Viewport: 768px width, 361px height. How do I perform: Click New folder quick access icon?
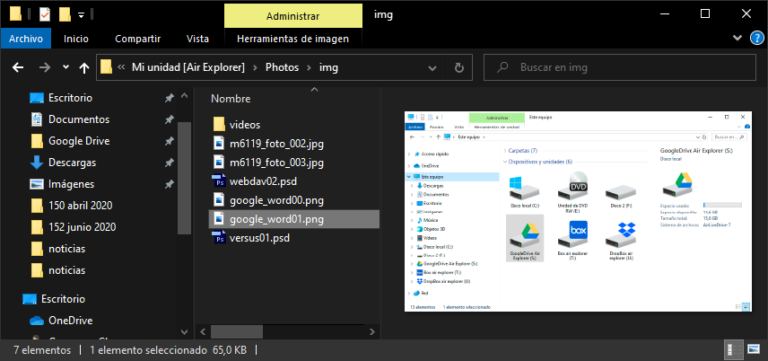coord(65,14)
